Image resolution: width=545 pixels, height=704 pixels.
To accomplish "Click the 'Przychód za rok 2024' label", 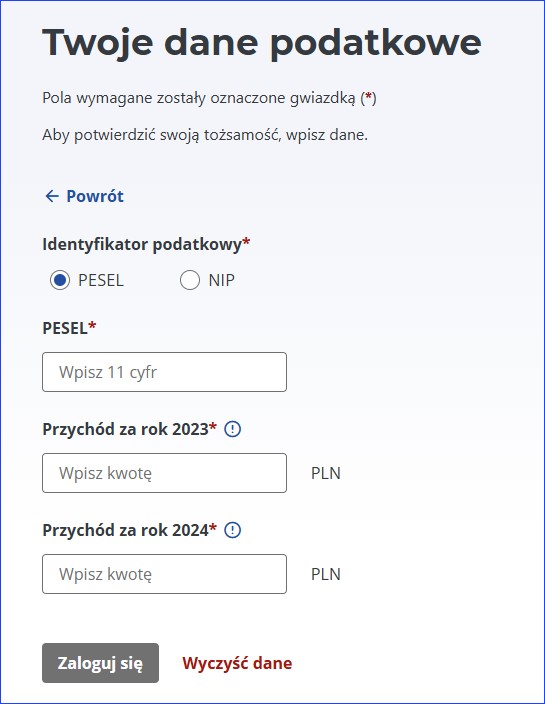I will [x=129, y=530].
